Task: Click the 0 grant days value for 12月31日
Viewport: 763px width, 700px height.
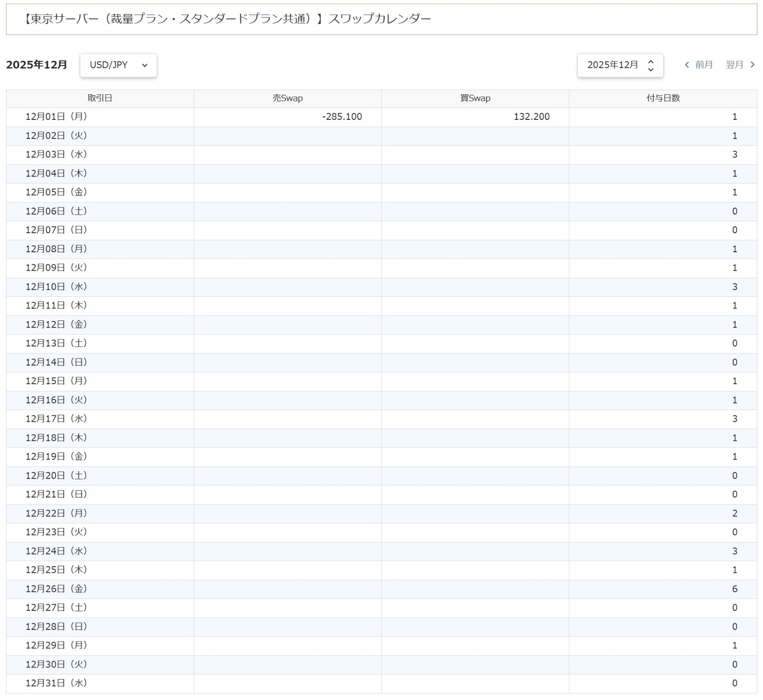Action: click(735, 684)
